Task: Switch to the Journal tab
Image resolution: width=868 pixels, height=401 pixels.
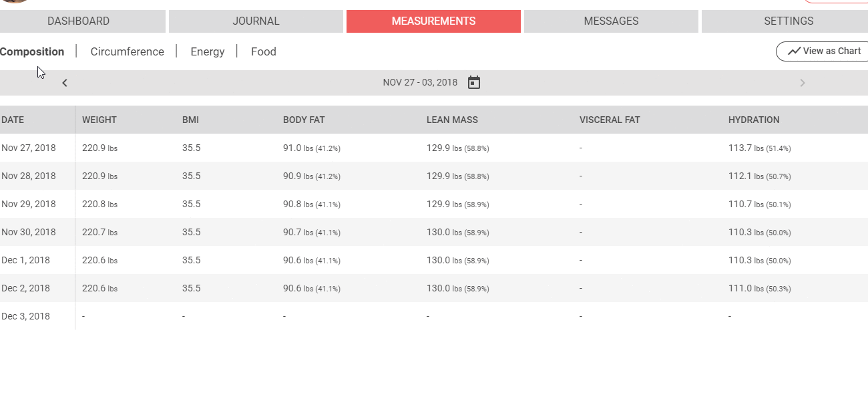Action: coord(256,21)
